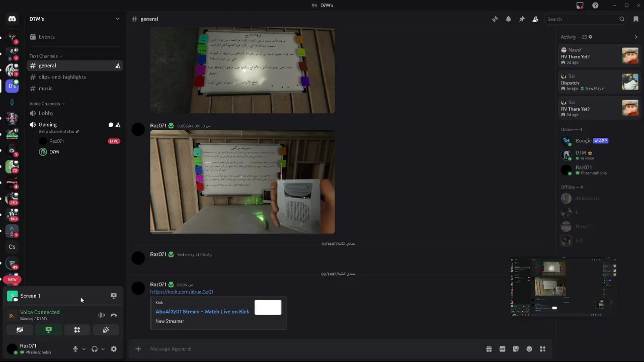The image size is (644, 362).
Task: Open the clips-and-highlights channel
Action: pyautogui.click(x=75, y=77)
